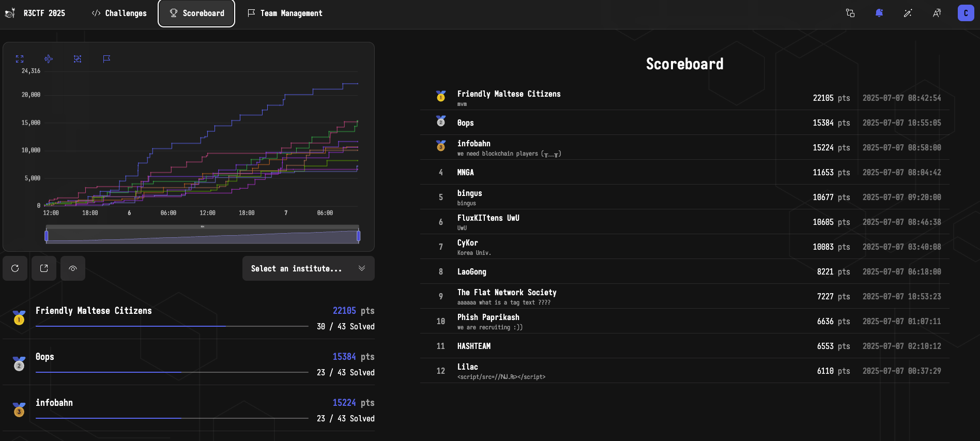Click the chart zoom selection icon
The width and height of the screenshot is (980, 441).
(x=78, y=59)
